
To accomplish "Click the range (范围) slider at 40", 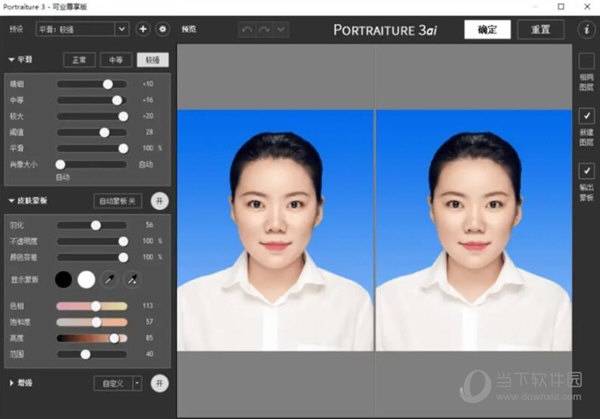I will [92, 354].
